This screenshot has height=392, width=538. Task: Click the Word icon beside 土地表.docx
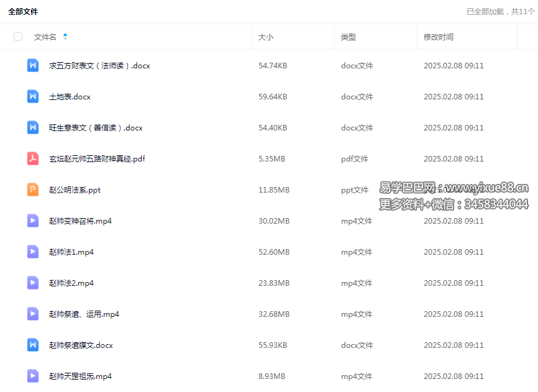coord(33,96)
